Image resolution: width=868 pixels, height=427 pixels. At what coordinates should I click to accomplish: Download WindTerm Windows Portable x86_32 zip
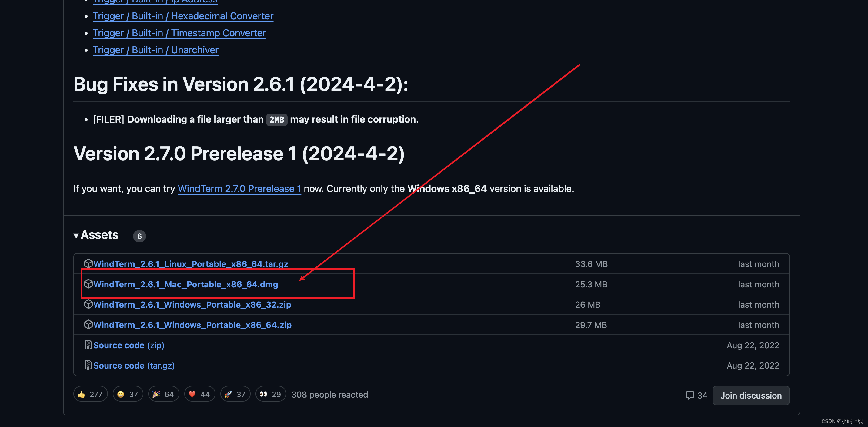click(x=192, y=304)
